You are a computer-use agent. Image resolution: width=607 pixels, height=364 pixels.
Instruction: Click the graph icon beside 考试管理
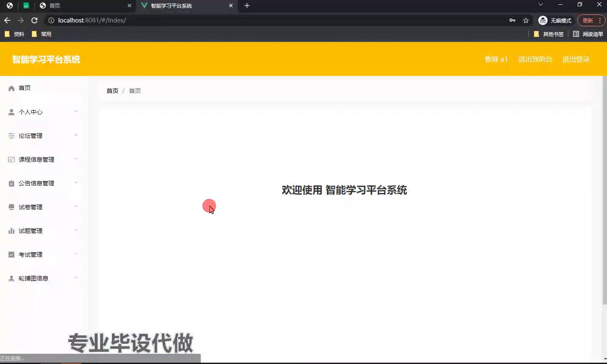11,254
